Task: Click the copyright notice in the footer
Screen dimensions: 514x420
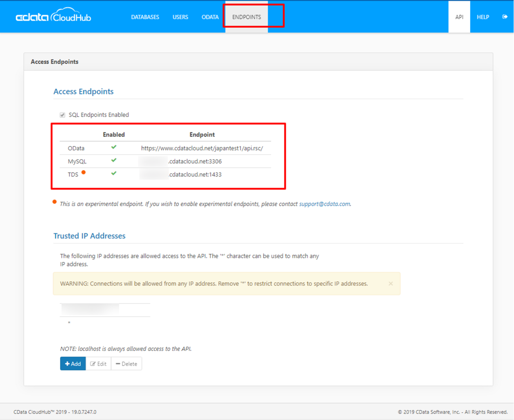Action: [453, 412]
